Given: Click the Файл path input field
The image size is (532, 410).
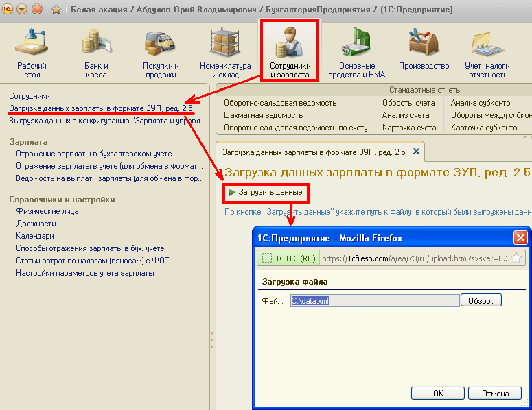Looking at the screenshot, I should [375, 300].
